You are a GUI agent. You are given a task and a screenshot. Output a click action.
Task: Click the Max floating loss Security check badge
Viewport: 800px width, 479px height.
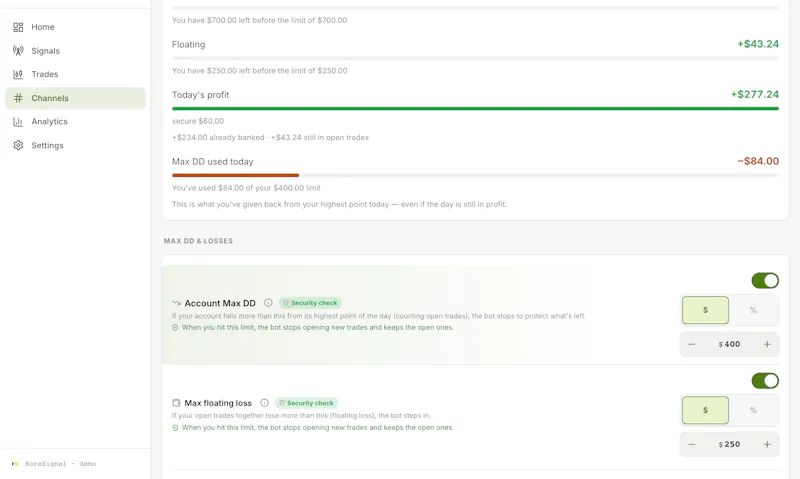coord(306,403)
